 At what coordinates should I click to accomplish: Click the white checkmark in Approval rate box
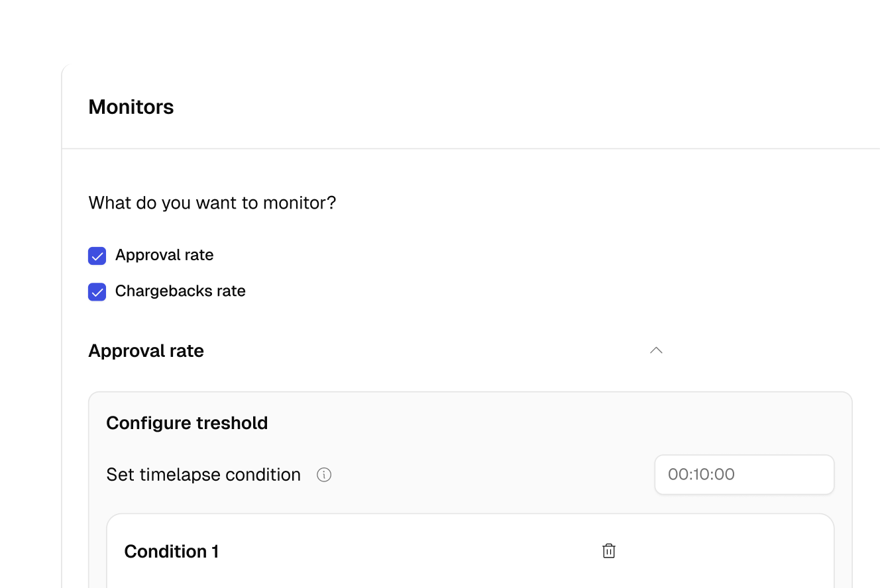(x=97, y=256)
